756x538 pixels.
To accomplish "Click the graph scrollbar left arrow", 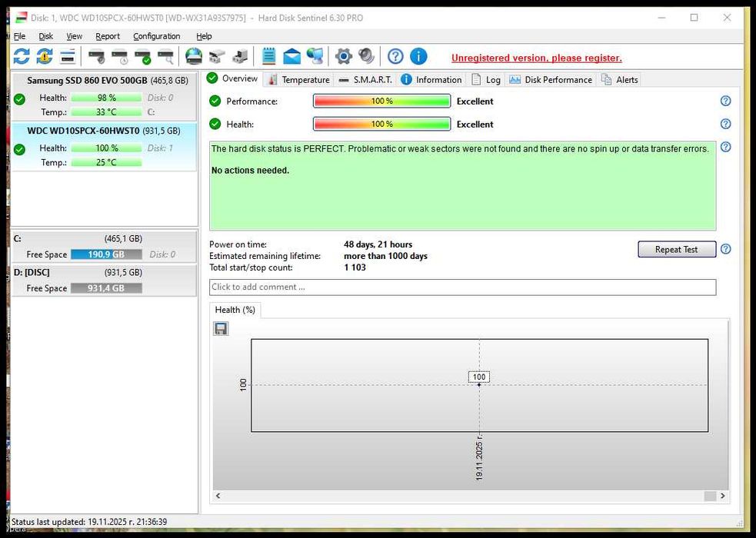I will click(x=218, y=496).
